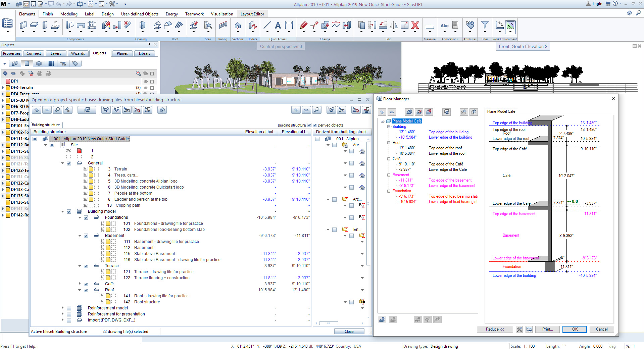The image size is (644, 349).
Task: Open the Energy ribbon tab
Action: (172, 14)
